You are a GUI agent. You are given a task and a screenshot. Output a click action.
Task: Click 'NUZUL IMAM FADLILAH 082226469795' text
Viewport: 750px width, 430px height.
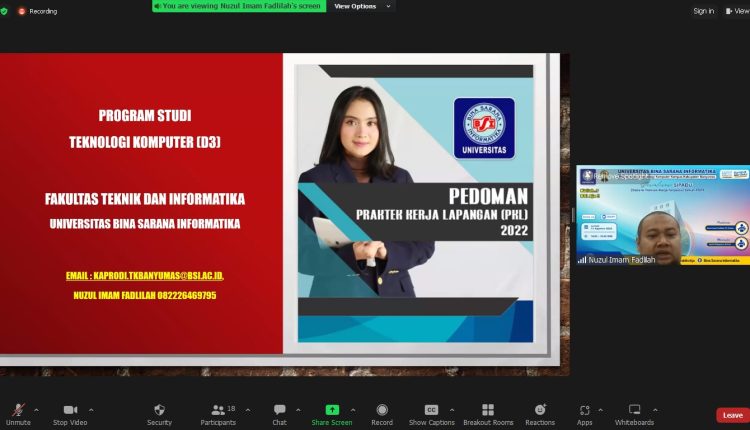click(145, 296)
